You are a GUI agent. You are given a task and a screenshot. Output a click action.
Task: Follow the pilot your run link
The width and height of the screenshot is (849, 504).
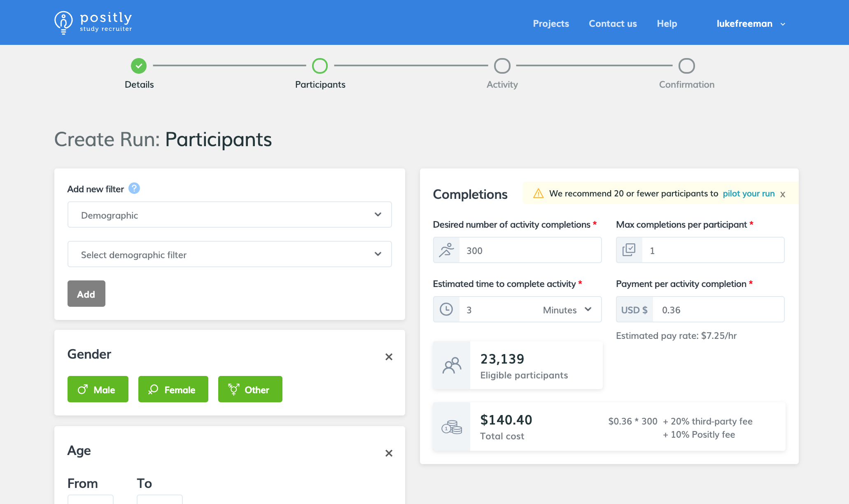pos(749,194)
